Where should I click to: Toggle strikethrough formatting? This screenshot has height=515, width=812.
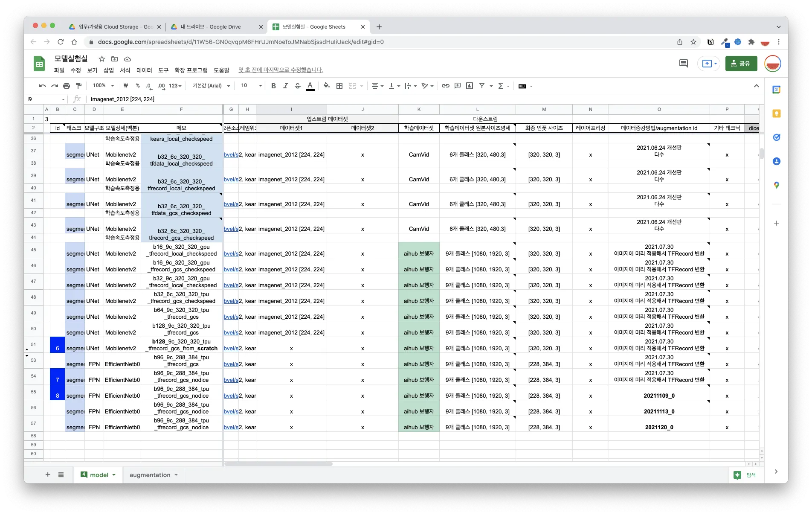(x=297, y=86)
